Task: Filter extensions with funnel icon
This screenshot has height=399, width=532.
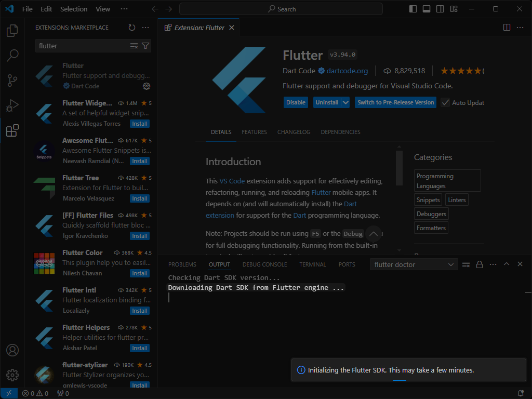Action: coord(145,46)
